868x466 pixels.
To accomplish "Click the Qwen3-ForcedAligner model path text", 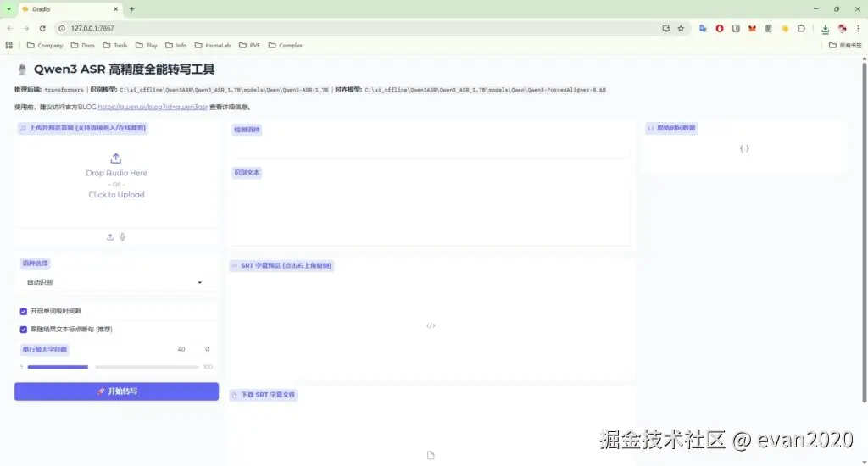I will [x=485, y=90].
